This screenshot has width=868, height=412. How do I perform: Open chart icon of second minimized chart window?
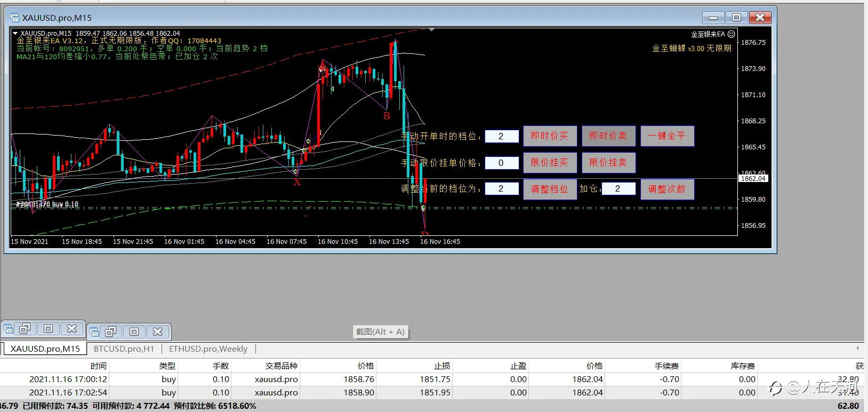[x=94, y=332]
